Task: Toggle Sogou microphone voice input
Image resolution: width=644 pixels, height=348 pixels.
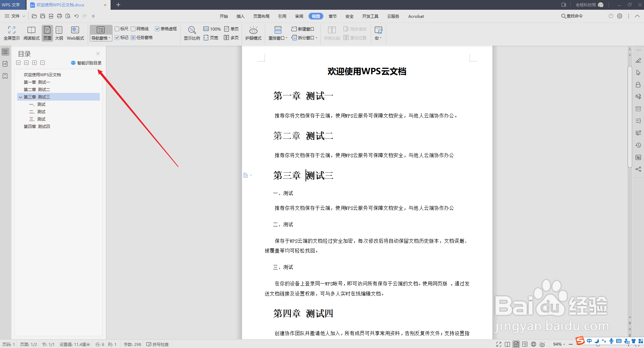Action: [x=611, y=341]
